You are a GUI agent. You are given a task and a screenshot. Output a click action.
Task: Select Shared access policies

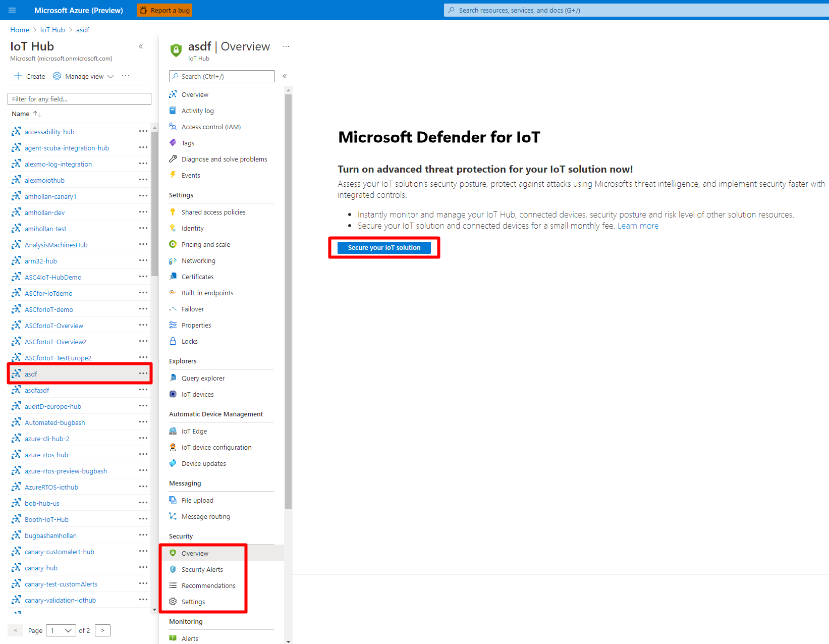[213, 212]
